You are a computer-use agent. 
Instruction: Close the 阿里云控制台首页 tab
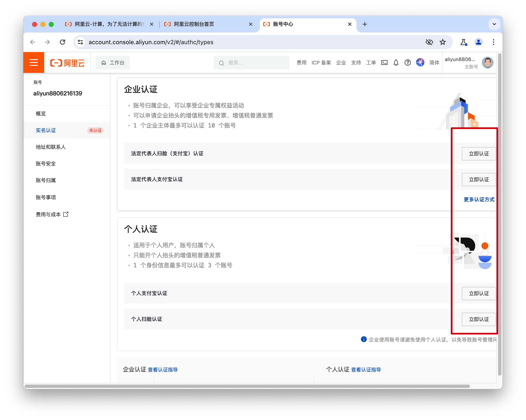click(251, 24)
